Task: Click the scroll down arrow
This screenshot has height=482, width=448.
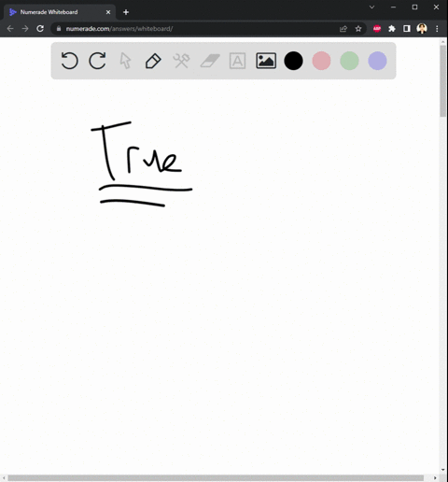Action: [x=443, y=470]
